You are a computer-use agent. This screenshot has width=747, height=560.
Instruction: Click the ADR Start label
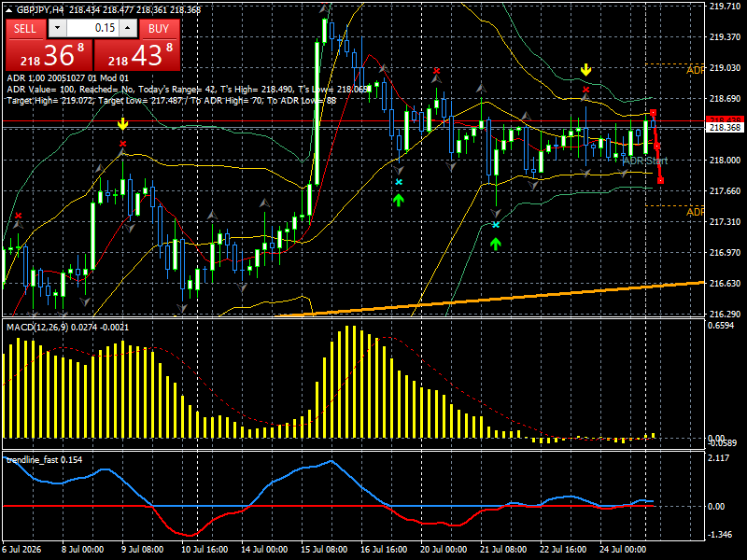pos(645,161)
